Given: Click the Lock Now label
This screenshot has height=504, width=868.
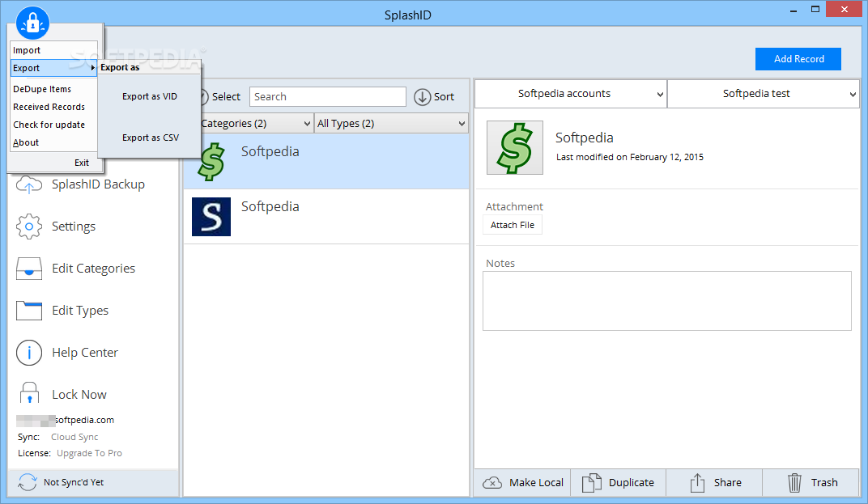Looking at the screenshot, I should pos(79,395).
